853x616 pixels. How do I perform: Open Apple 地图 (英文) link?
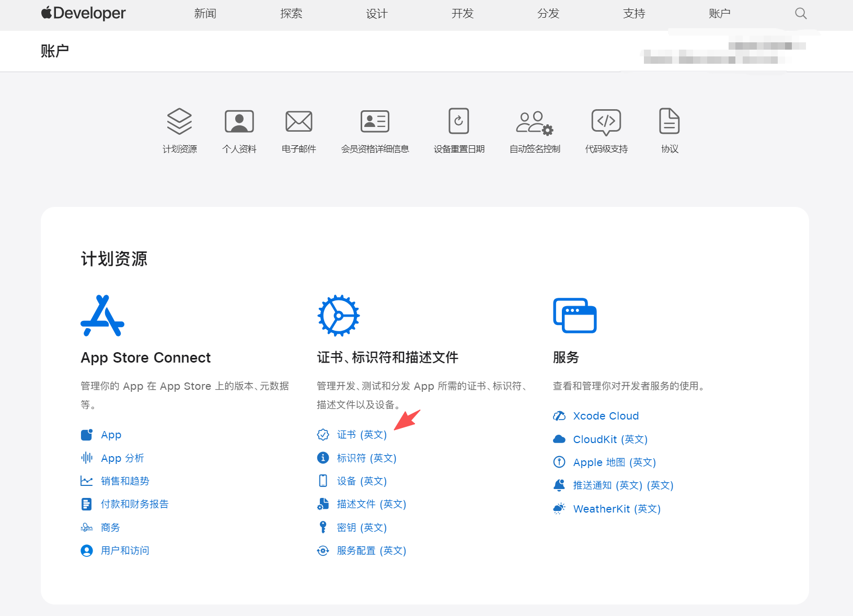pos(615,462)
